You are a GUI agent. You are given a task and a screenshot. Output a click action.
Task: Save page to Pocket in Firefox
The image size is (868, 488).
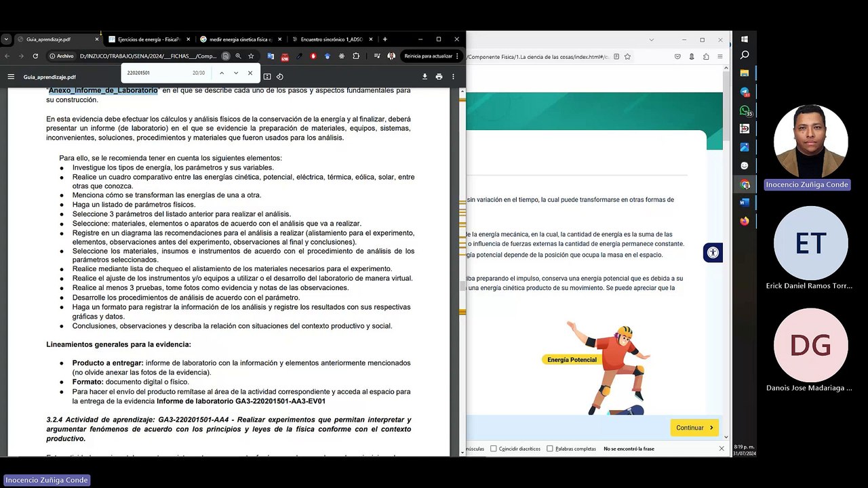pos(677,57)
